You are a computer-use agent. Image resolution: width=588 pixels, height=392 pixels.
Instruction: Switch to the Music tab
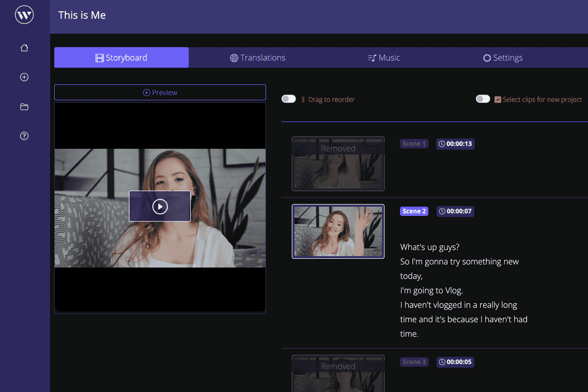(384, 57)
